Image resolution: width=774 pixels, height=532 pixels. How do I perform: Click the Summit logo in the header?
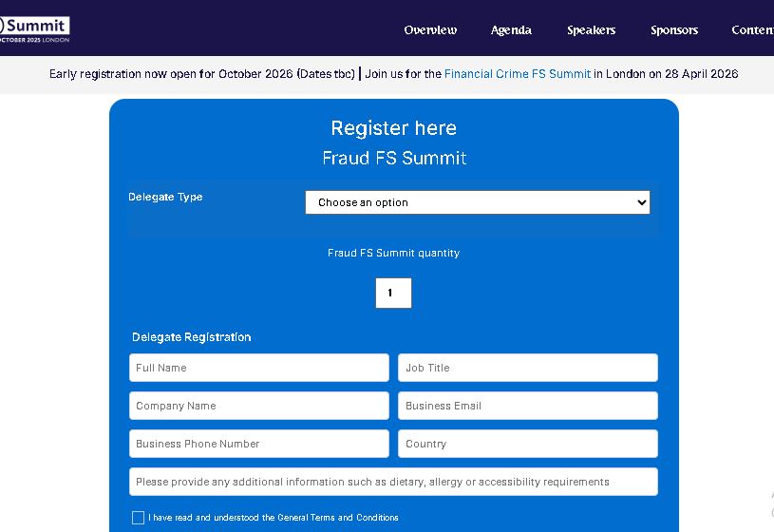tap(34, 28)
